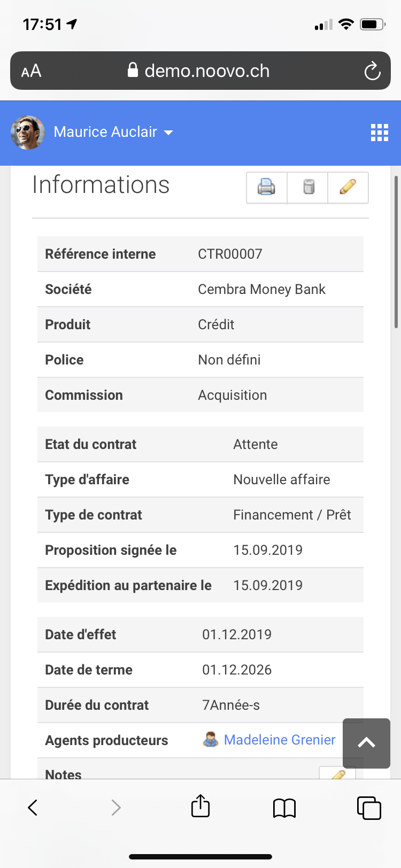
Task: Open the apps grid menu icon
Action: tap(380, 133)
